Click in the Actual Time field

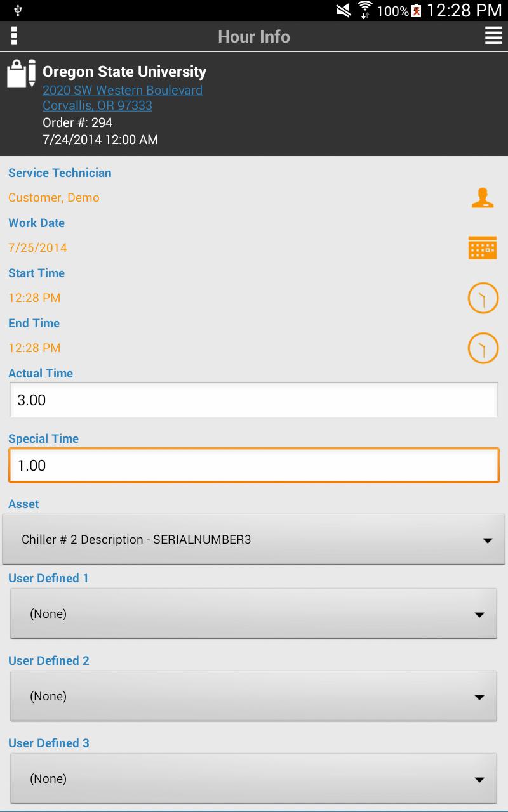(254, 400)
